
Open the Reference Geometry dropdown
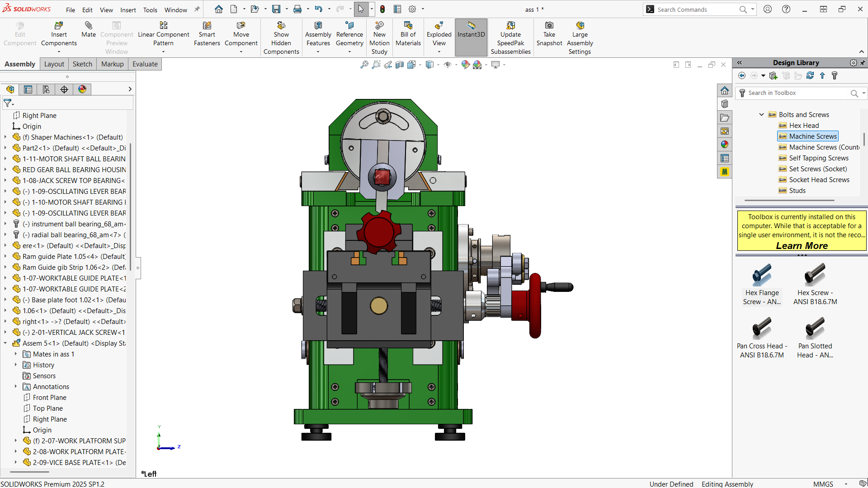(x=349, y=52)
